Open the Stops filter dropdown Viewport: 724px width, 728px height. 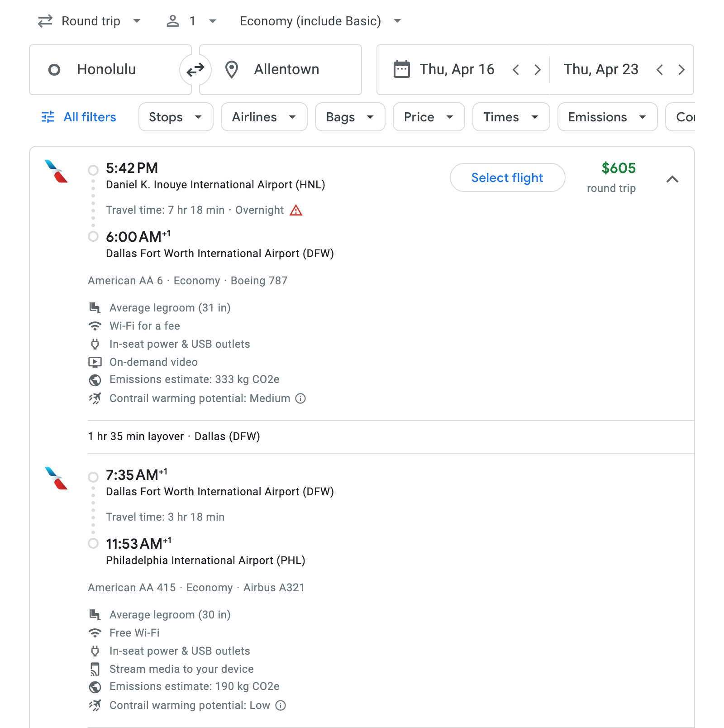pyautogui.click(x=176, y=117)
